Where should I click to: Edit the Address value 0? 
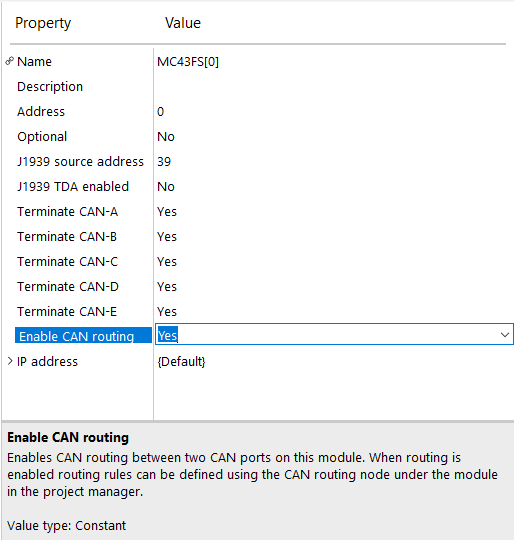pyautogui.click(x=160, y=112)
